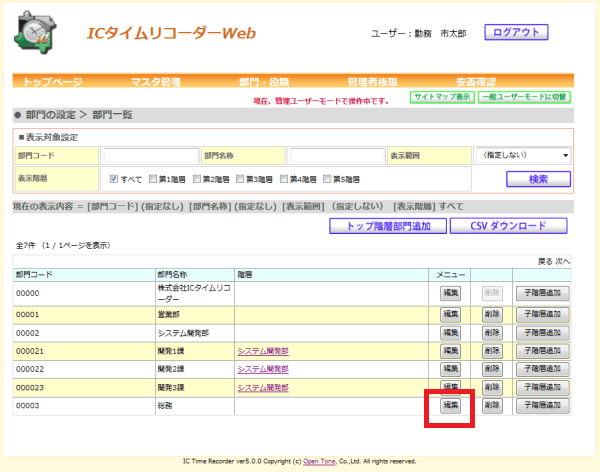Click the 検索 button

538,179
